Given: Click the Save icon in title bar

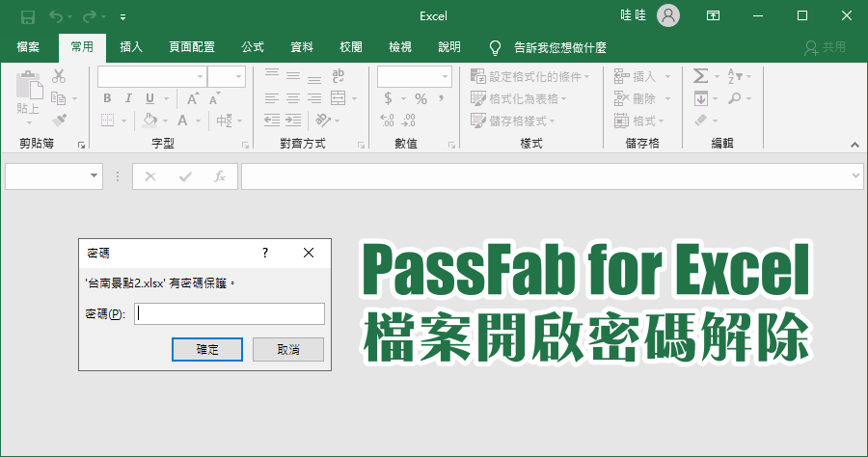Looking at the screenshot, I should tap(28, 16).
